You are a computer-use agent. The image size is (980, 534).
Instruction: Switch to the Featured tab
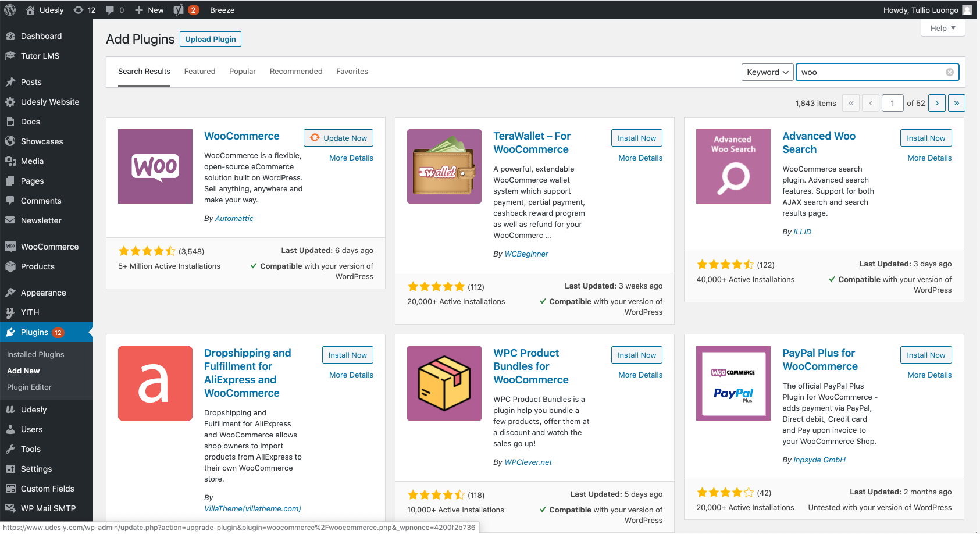[x=199, y=71]
